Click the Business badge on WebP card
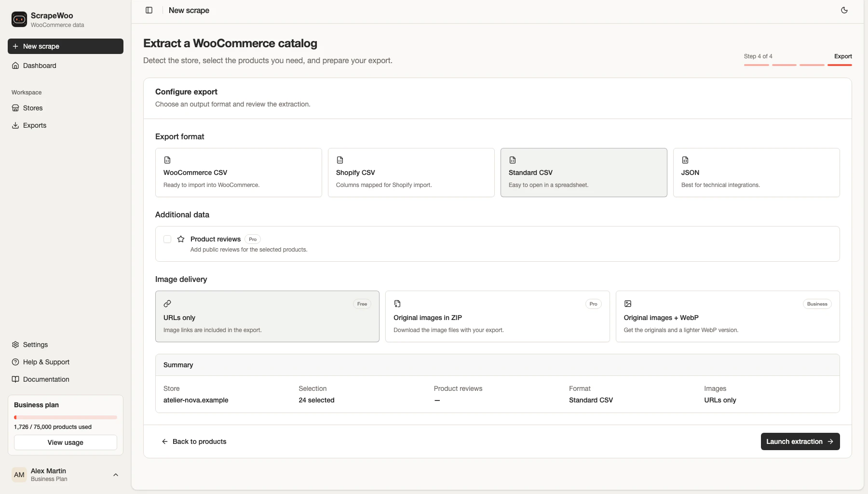This screenshot has width=868, height=494. 817,304
